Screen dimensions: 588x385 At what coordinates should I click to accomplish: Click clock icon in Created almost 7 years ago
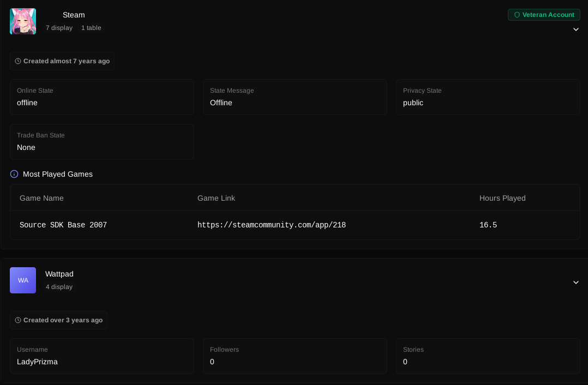(18, 61)
